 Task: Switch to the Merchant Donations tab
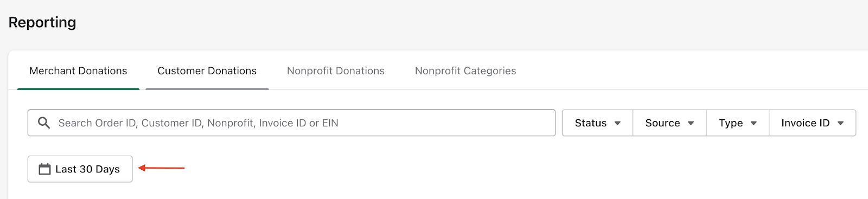(x=78, y=71)
